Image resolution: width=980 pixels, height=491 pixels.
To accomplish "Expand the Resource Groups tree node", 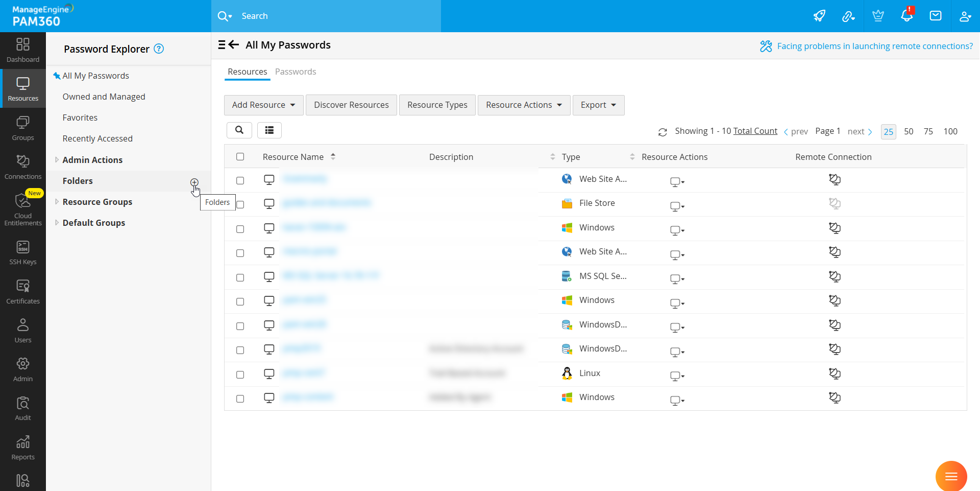I will point(57,202).
